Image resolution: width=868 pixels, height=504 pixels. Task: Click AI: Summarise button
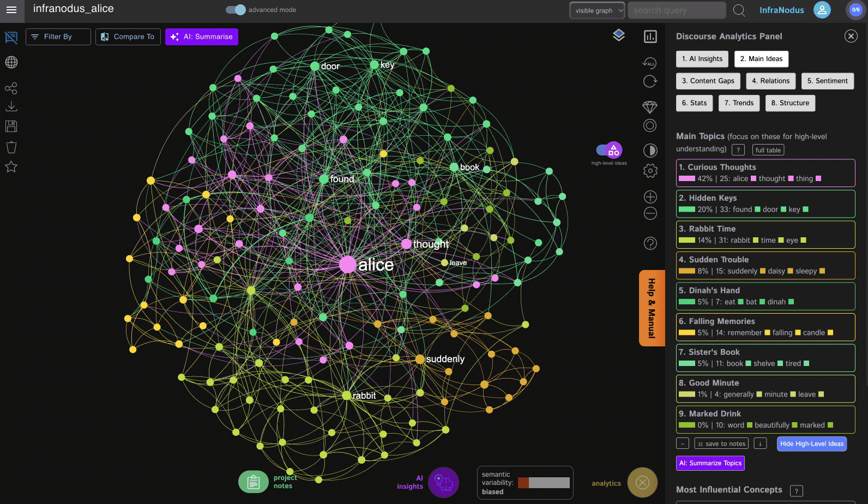(202, 37)
